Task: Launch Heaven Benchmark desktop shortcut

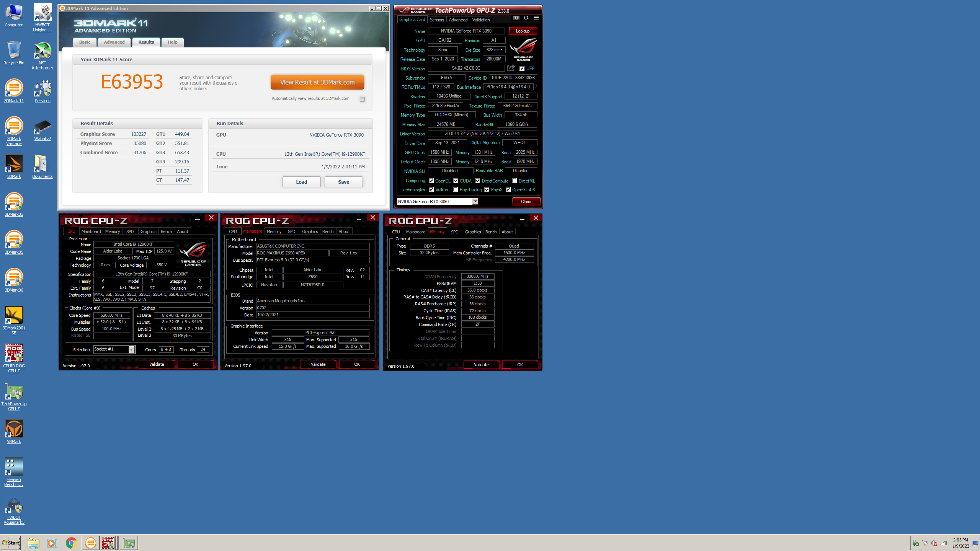Action: [14, 472]
